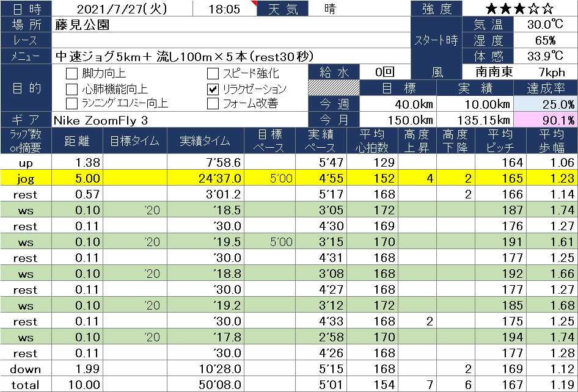This screenshot has height=392, width=578.
Task: Tick the フォーム改善 checkbox
Action: (213, 103)
